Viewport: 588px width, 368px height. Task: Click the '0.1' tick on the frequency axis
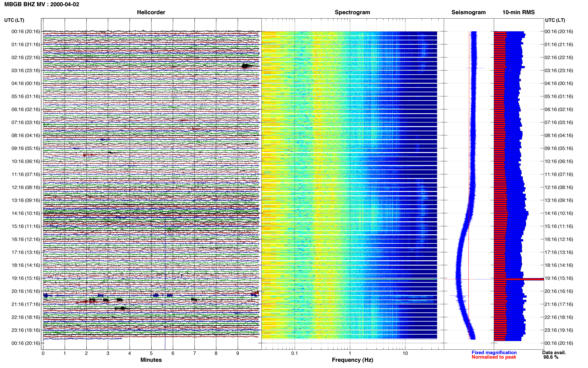[x=295, y=353]
